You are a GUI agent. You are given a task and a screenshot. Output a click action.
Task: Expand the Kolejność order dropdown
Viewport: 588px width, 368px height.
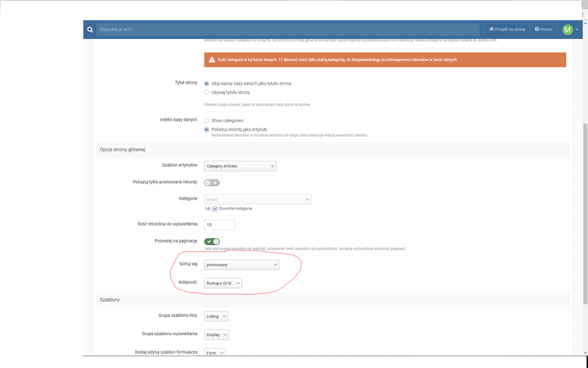coord(223,283)
